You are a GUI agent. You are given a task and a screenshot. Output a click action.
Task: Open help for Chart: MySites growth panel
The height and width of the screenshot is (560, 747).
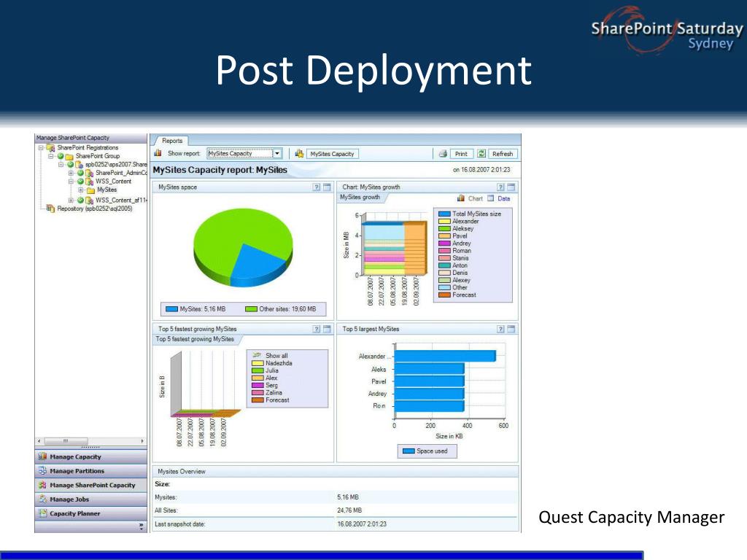tap(500, 187)
